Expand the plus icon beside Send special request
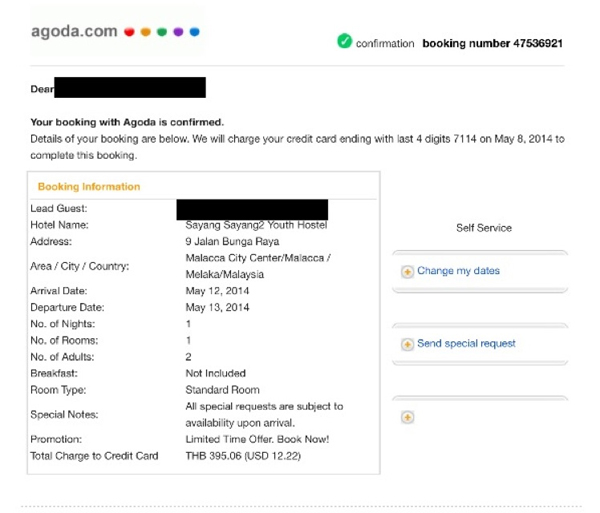This screenshot has width=600, height=513. [407, 344]
